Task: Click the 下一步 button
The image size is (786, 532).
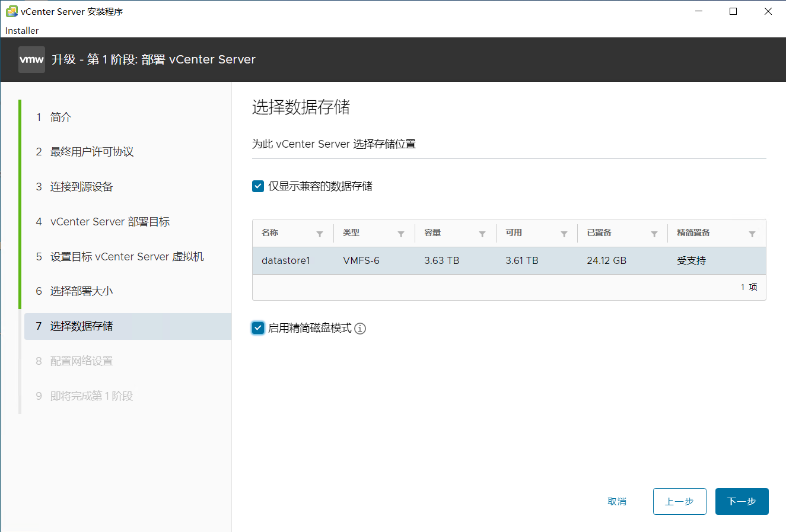Action: tap(742, 502)
